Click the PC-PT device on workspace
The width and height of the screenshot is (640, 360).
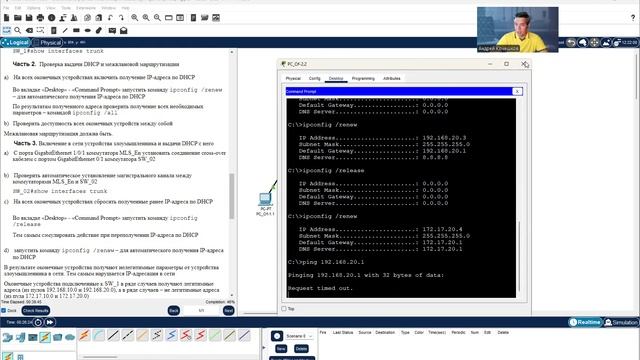[x=265, y=200]
